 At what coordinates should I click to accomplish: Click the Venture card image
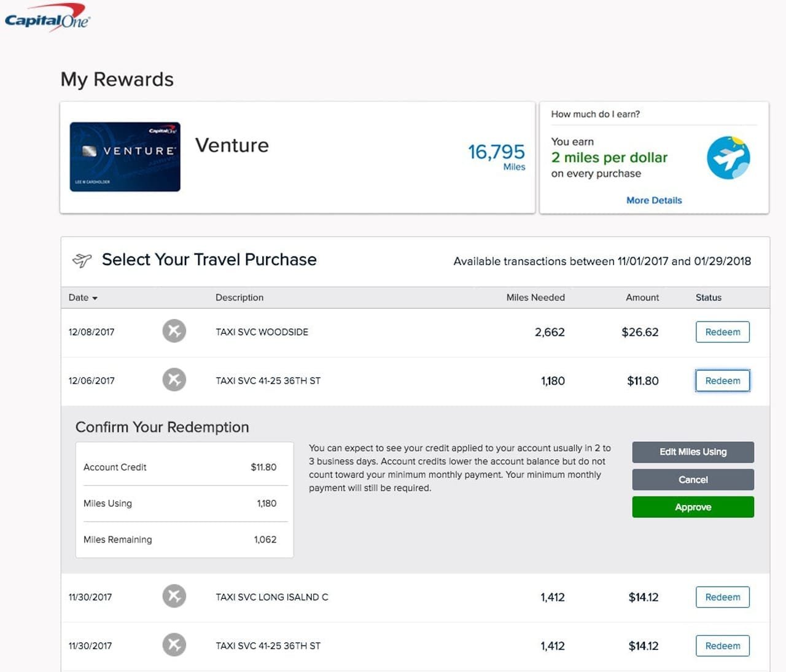(x=125, y=156)
